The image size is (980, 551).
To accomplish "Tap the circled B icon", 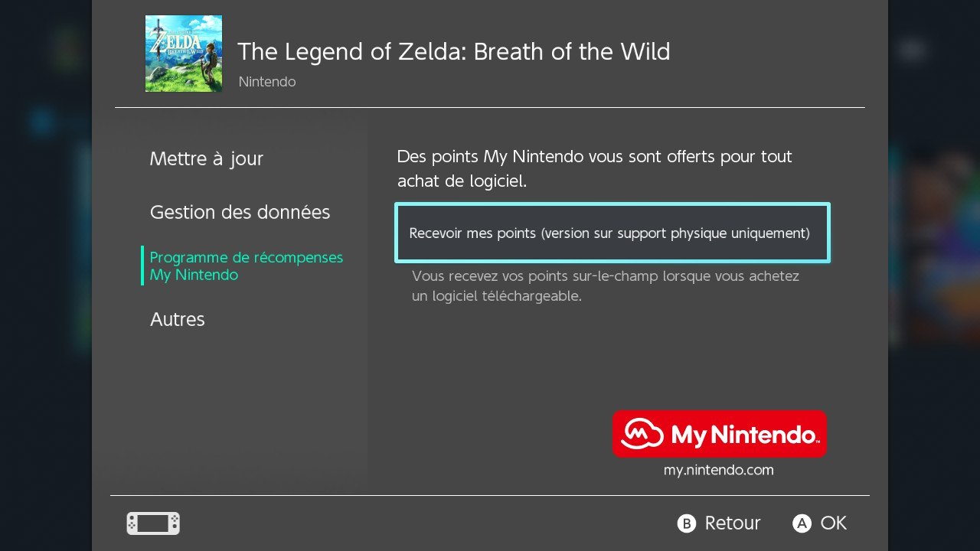I will (x=687, y=523).
